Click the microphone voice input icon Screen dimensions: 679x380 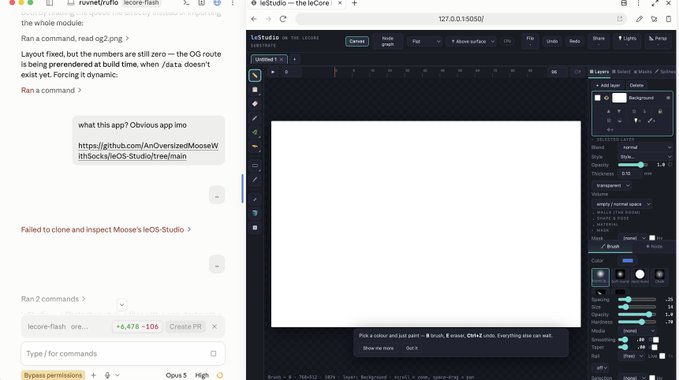pos(107,375)
